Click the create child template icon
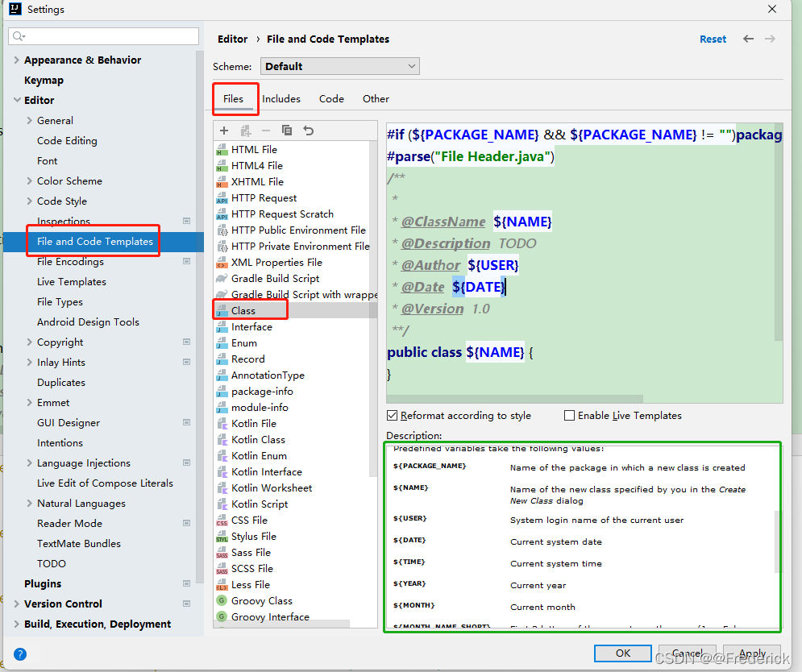 pos(246,131)
